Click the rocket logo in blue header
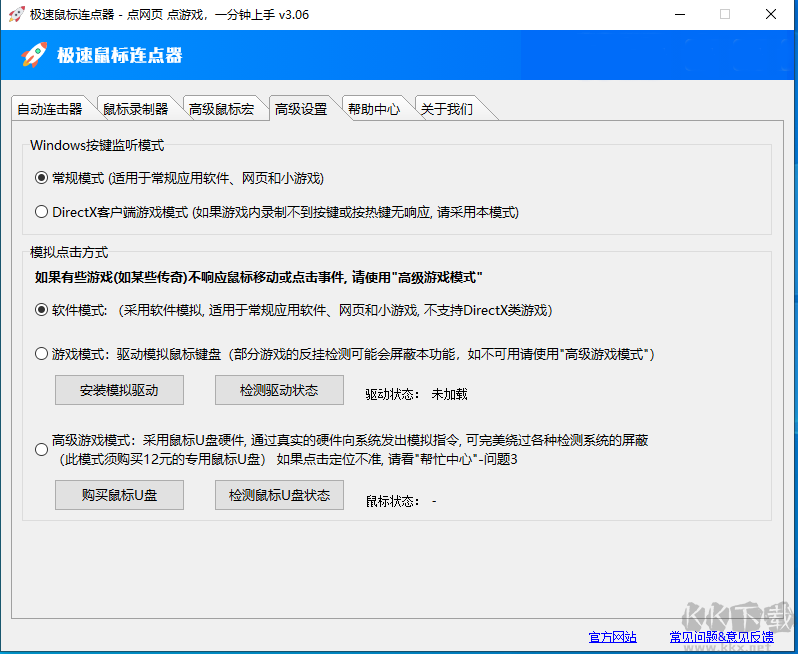This screenshot has width=798, height=654. pos(35,55)
